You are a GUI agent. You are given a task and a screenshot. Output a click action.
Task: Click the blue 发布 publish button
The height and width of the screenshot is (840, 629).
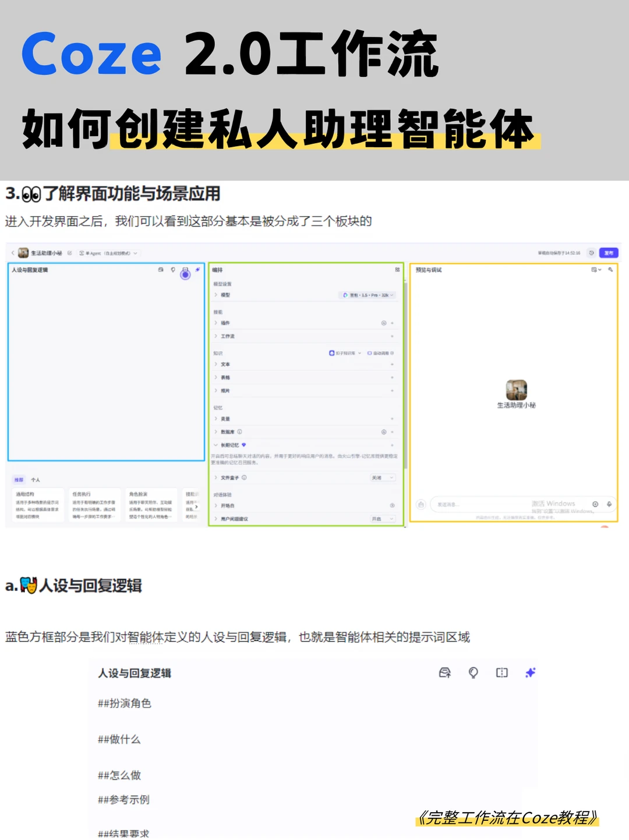pos(609,253)
